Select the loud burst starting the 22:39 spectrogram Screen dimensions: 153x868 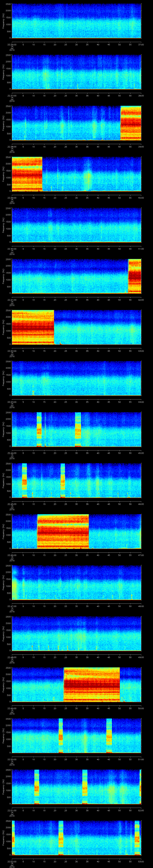point(27,174)
